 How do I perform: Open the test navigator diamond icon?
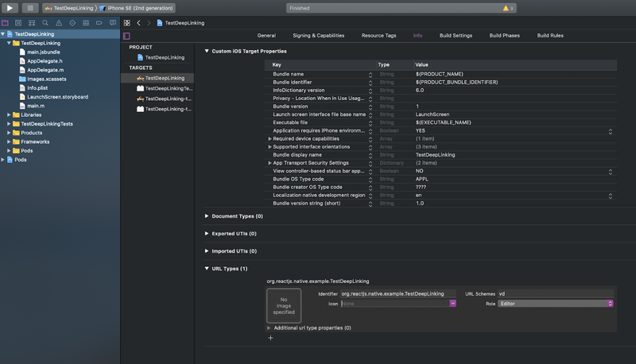72,23
